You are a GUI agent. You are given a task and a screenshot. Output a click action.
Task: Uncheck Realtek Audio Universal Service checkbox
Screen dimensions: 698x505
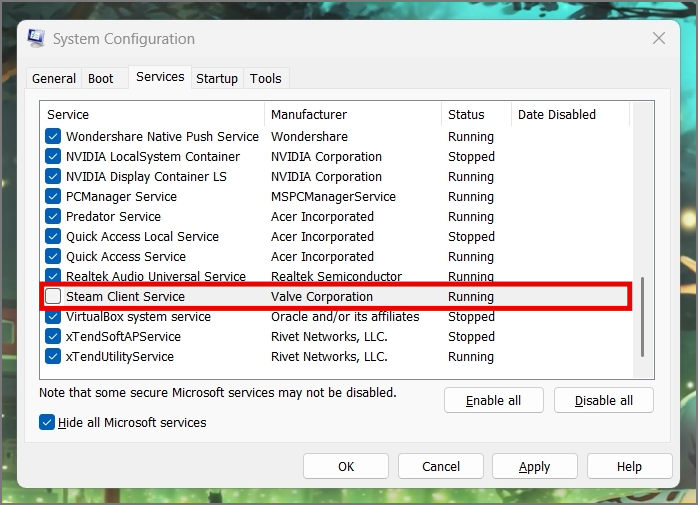53,275
